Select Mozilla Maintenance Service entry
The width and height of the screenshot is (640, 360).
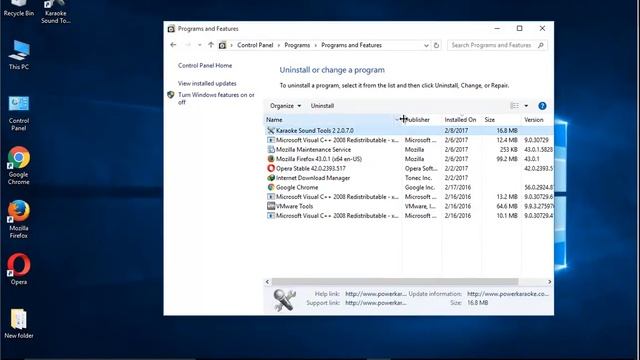click(x=409, y=149)
